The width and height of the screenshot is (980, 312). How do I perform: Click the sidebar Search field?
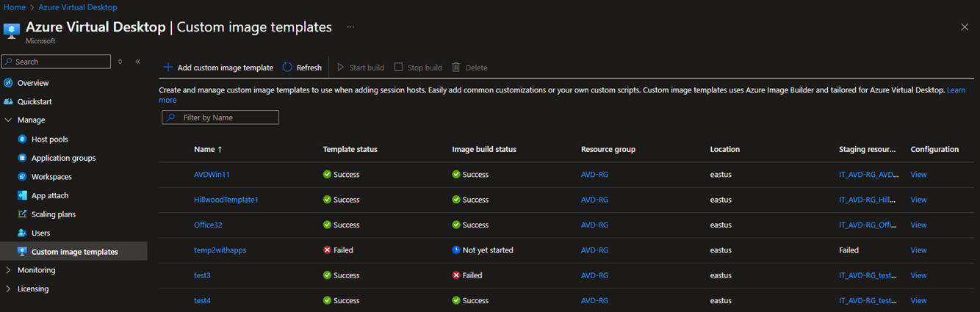[x=56, y=62]
